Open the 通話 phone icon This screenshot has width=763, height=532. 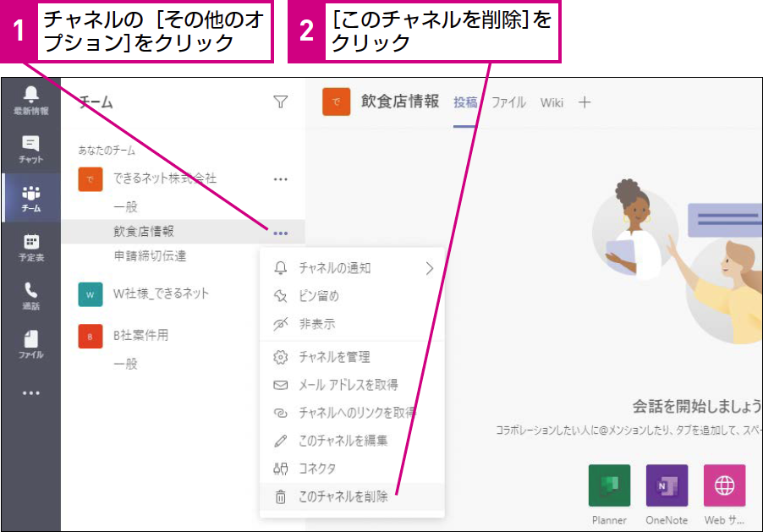[x=30, y=294]
